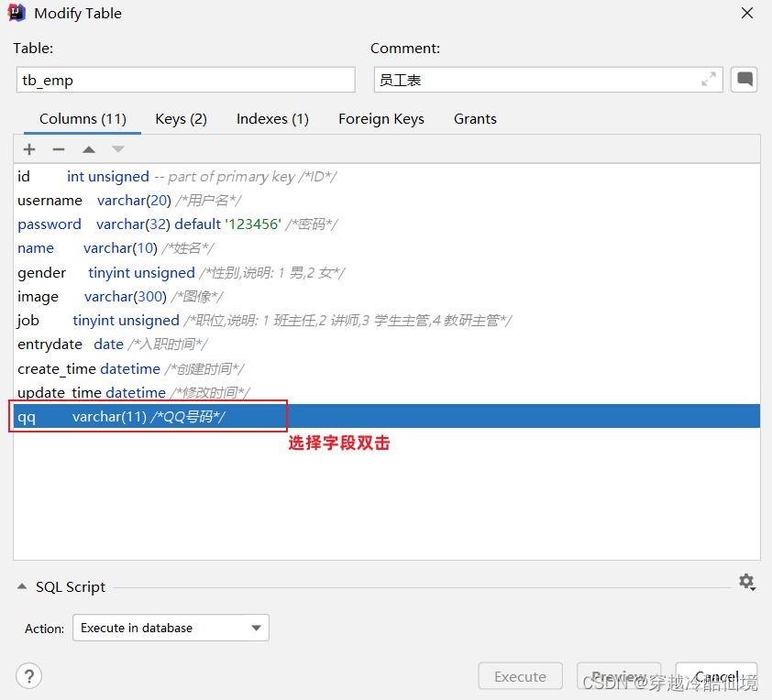The height and width of the screenshot is (700, 772).
Task: Select the id column row
Action: coord(387,176)
